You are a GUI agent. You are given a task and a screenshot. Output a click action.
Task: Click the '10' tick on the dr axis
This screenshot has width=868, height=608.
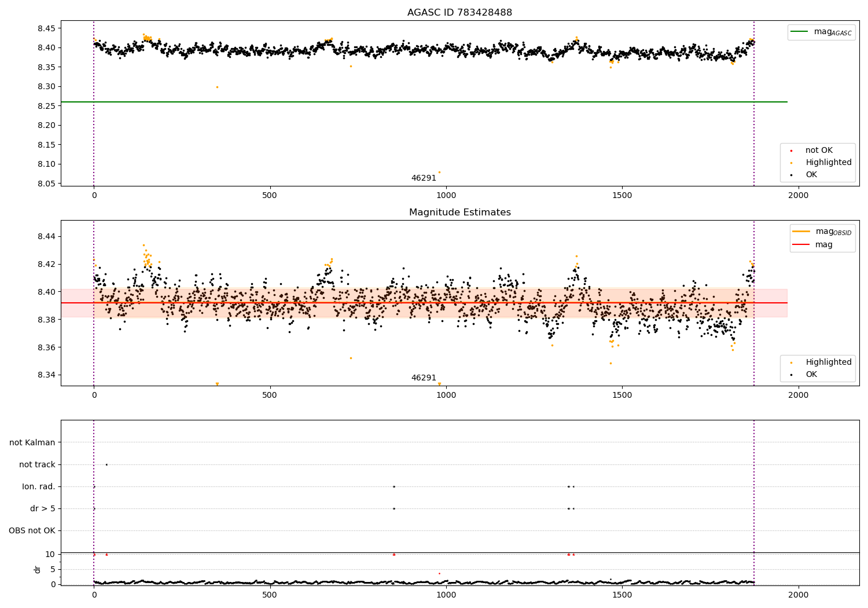pyautogui.click(x=50, y=554)
